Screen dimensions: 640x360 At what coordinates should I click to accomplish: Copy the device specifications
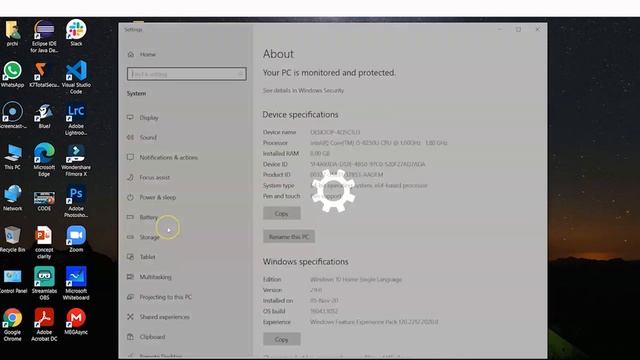pyautogui.click(x=282, y=213)
